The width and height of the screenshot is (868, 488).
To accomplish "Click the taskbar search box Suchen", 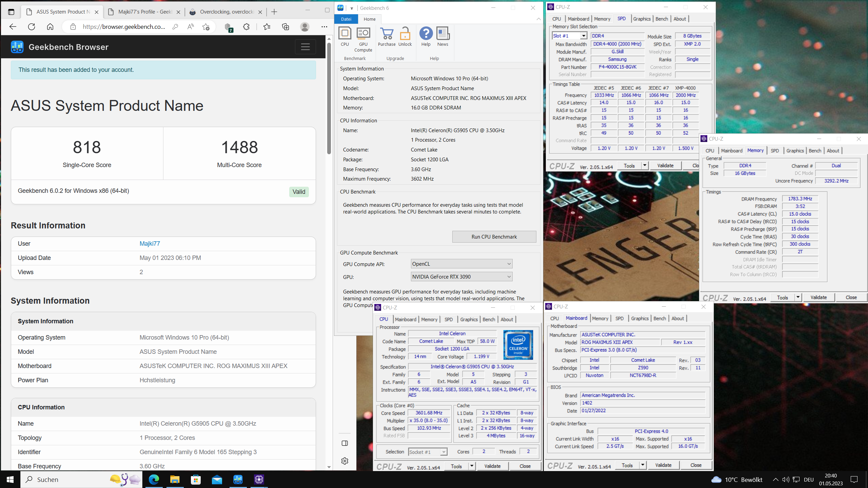I will pos(81,480).
